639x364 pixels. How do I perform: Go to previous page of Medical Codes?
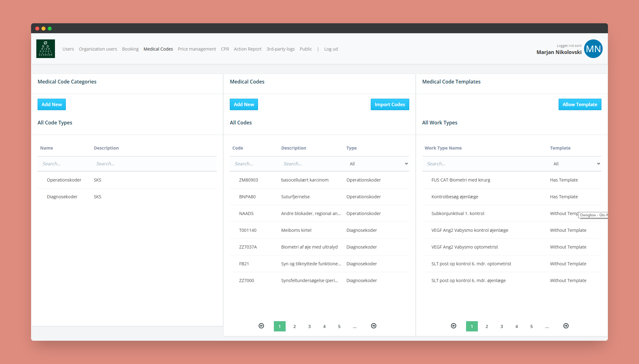click(x=261, y=326)
